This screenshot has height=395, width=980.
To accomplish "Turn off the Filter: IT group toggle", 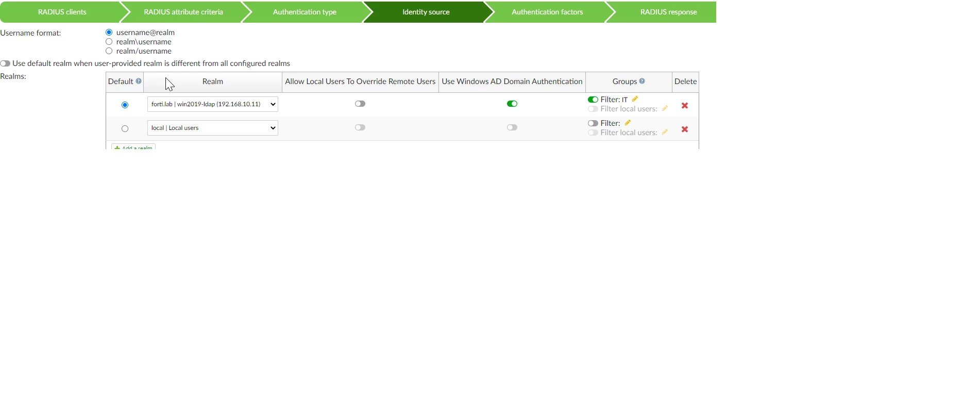I will [593, 100].
